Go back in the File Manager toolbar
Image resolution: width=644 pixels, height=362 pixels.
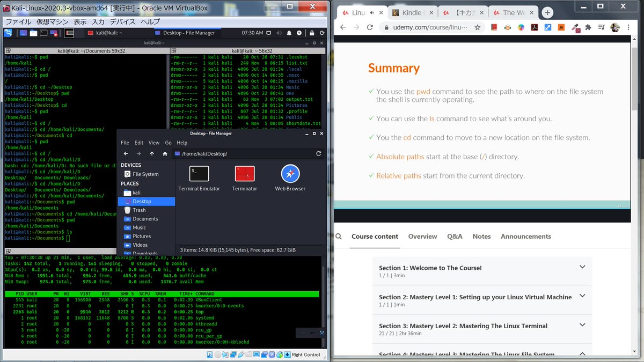coord(126,153)
